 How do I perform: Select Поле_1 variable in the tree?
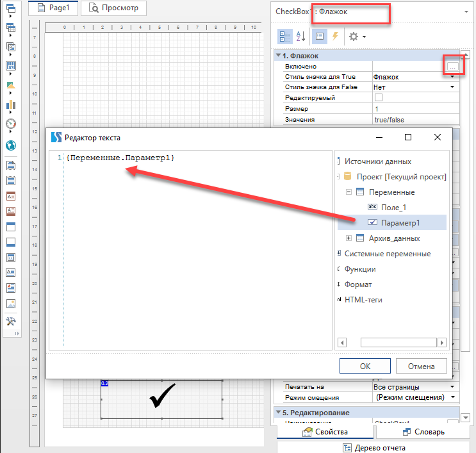pos(393,207)
